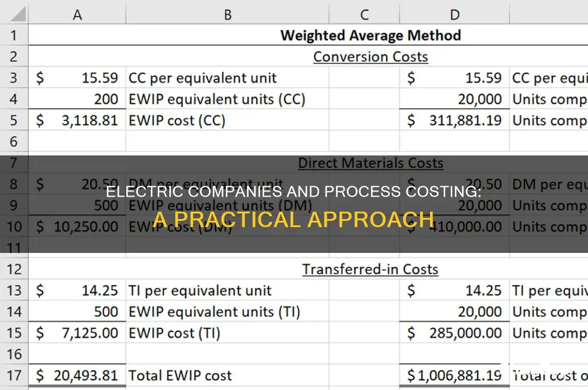Click 'TI per equivalent unit' in column B

click(x=200, y=290)
